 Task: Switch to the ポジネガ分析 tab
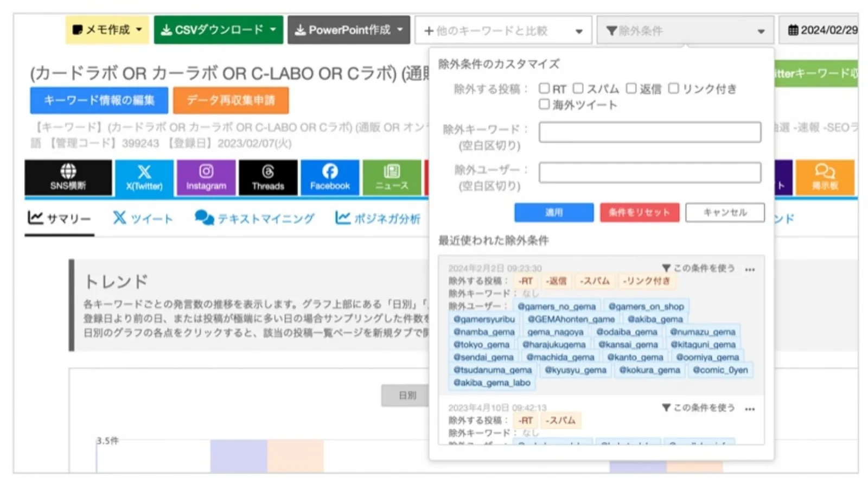[378, 219]
